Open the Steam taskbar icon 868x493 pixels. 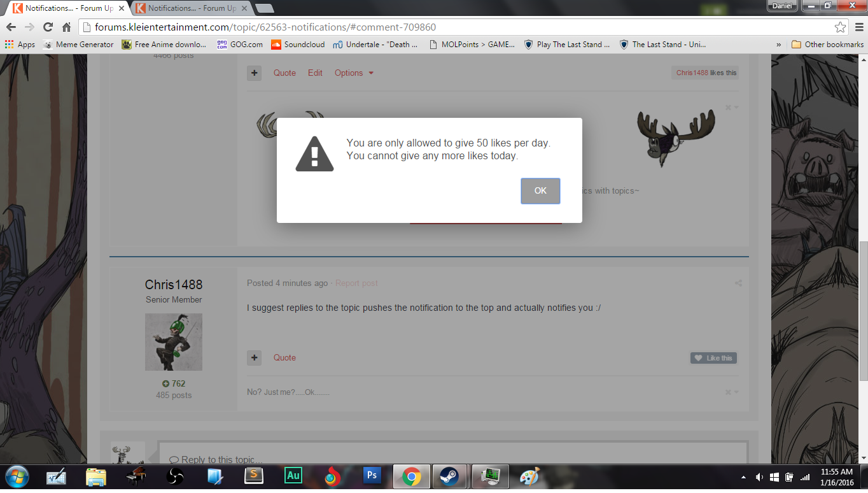point(449,476)
